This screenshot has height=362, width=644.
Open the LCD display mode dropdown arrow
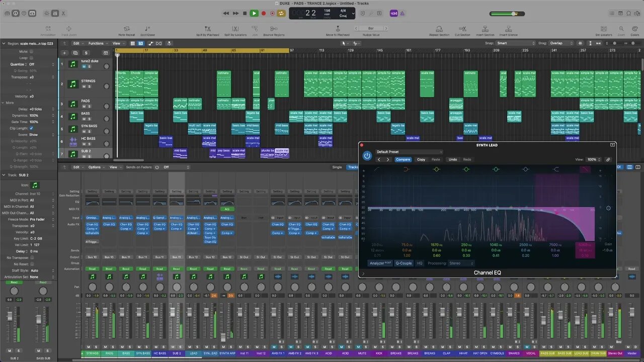[x=353, y=14]
